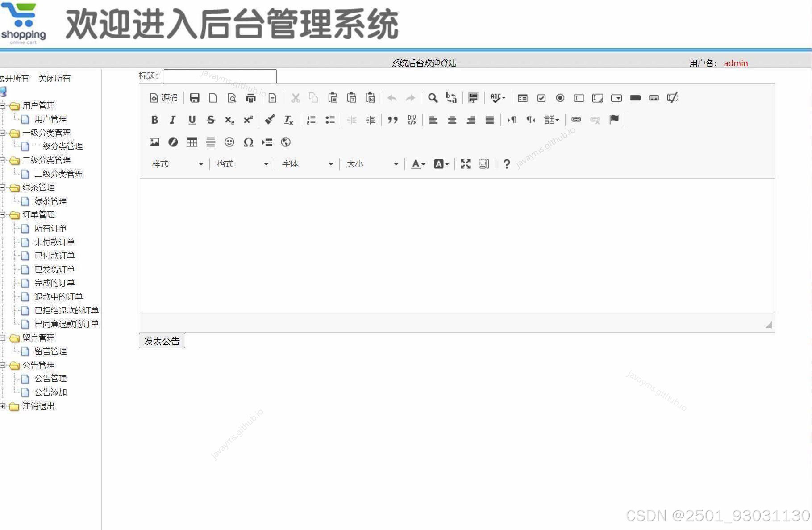Toggle Underline formatting
The image size is (812, 530).
pos(192,120)
